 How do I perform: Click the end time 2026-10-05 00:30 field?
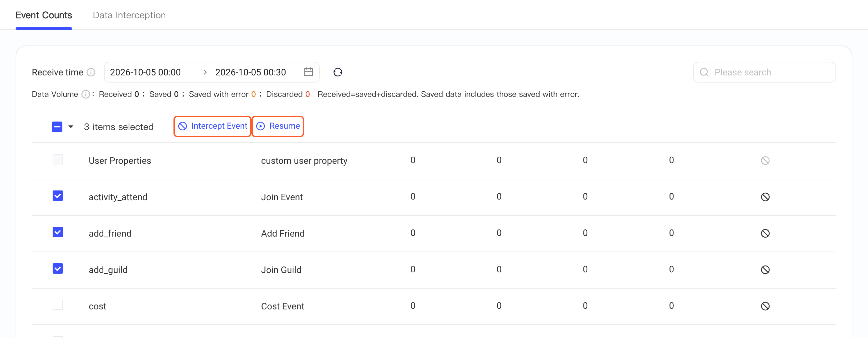pyautogui.click(x=250, y=72)
